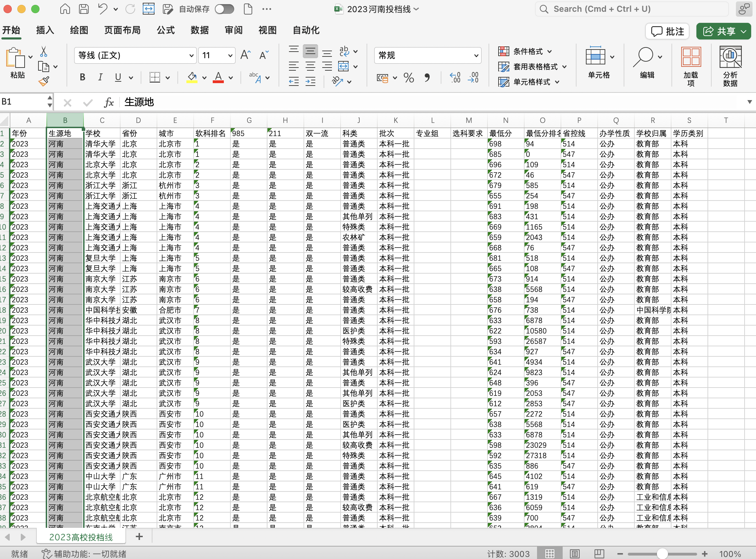Screen dimensions: 756x559
Task: Switch to Page Layout view in status bar
Action: click(x=575, y=553)
